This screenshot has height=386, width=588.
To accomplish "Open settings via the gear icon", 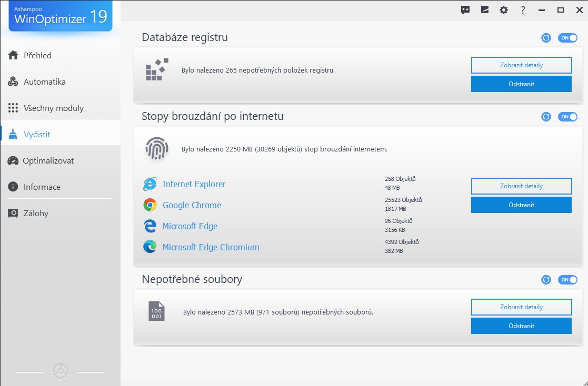I will (x=504, y=10).
